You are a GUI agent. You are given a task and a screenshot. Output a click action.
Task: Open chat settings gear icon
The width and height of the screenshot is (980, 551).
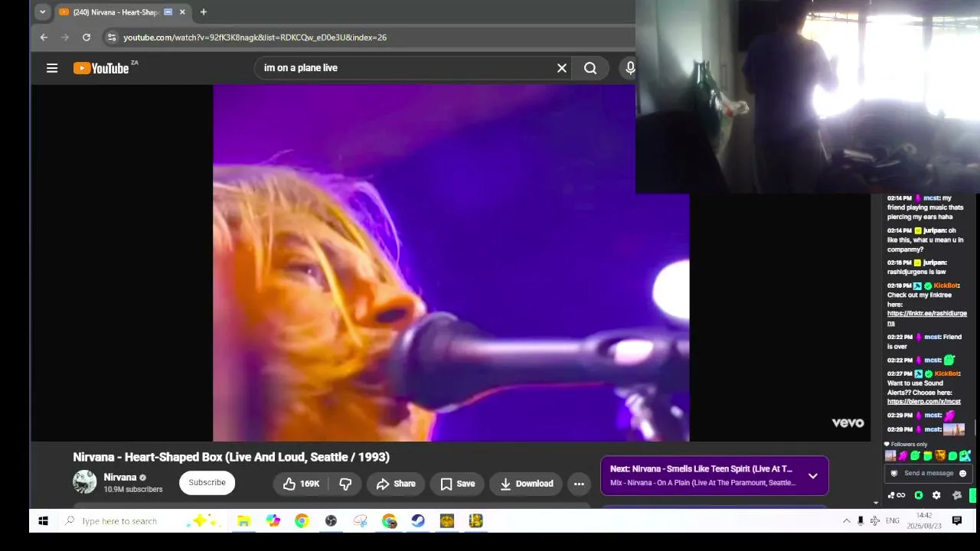click(936, 495)
